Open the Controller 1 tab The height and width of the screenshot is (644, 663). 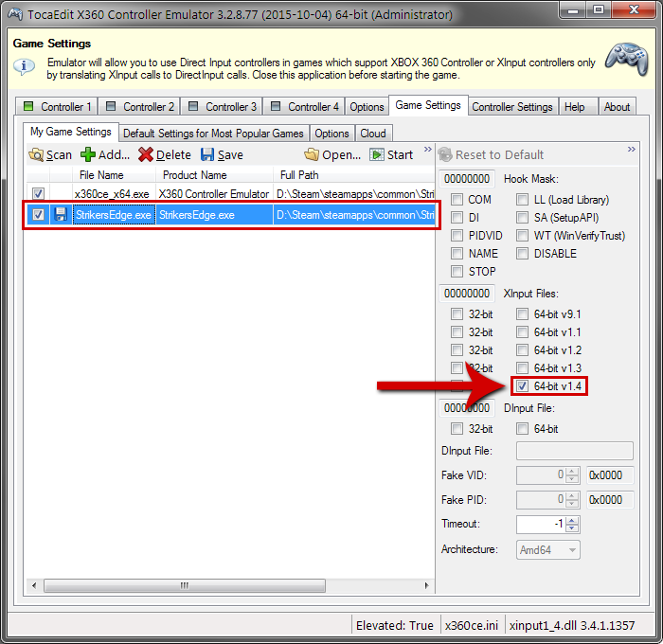57,107
